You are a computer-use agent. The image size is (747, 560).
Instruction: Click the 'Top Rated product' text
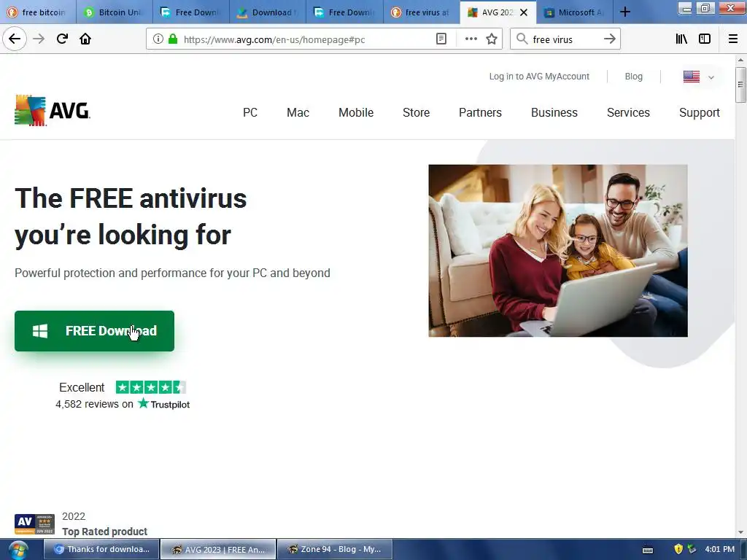click(104, 532)
